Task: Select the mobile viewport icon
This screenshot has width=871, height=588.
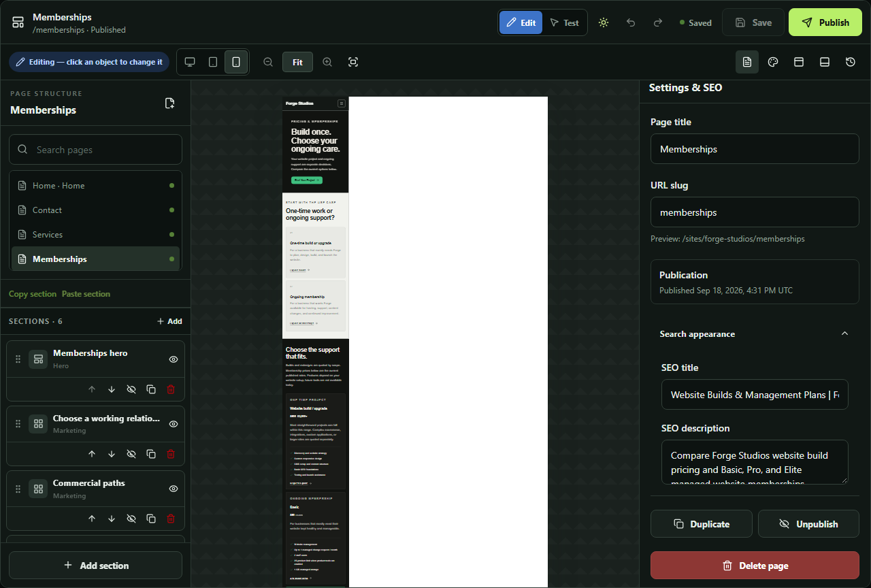Action: [236, 62]
